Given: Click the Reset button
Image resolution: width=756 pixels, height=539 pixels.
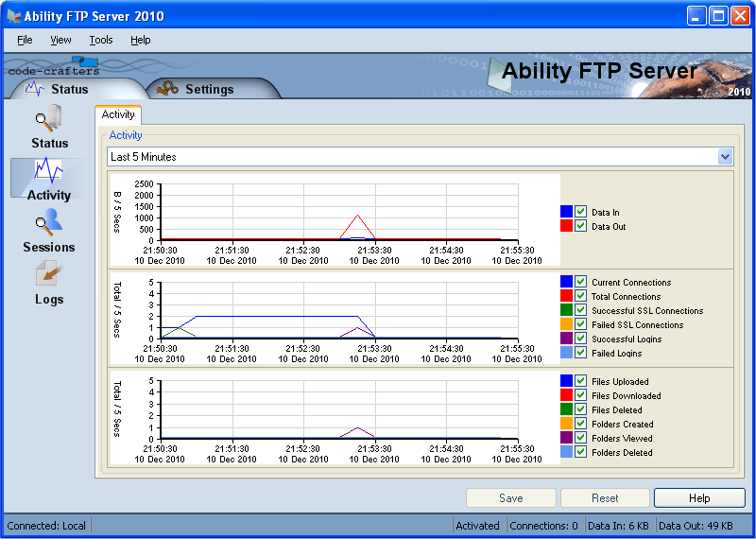Looking at the screenshot, I should click(x=605, y=498).
